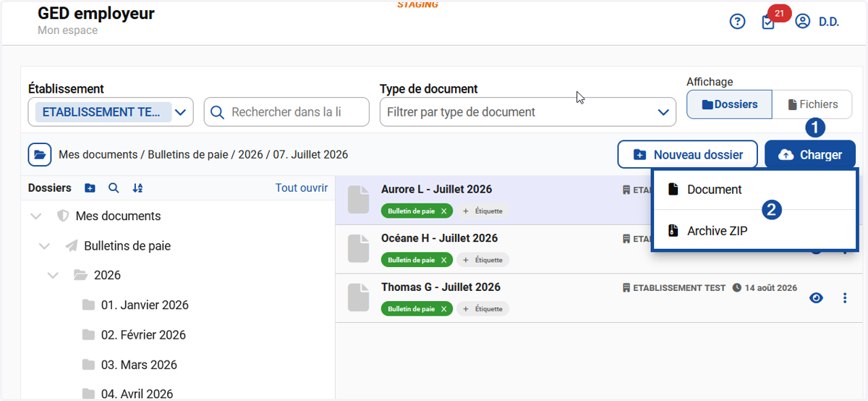Open the D.D. user account icon
Image resolution: width=868 pixels, height=401 pixels.
pos(802,22)
